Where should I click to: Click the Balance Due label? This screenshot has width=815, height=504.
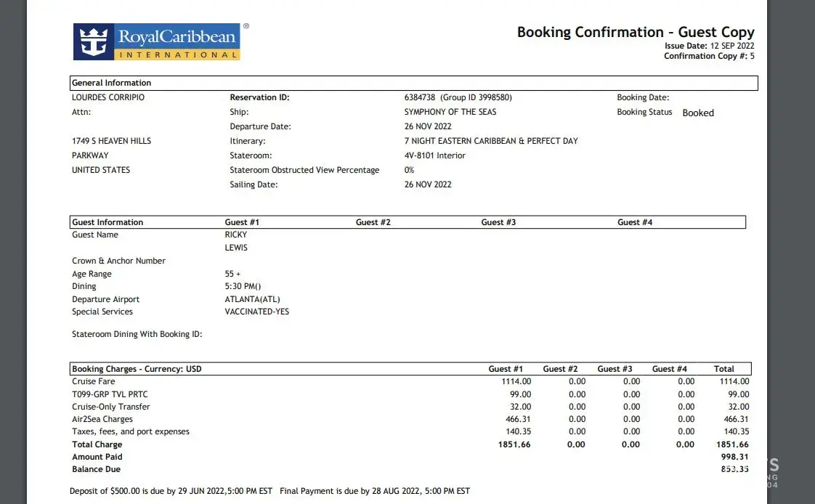[96, 469]
